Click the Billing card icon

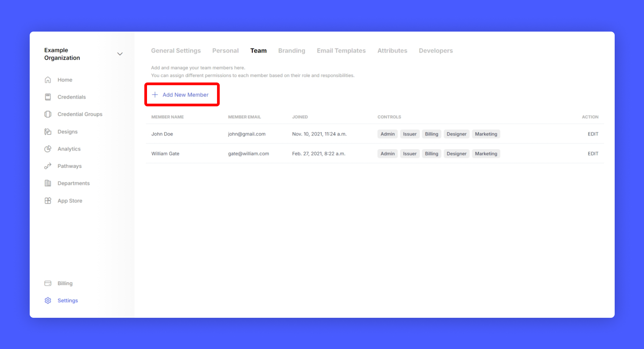(48, 283)
